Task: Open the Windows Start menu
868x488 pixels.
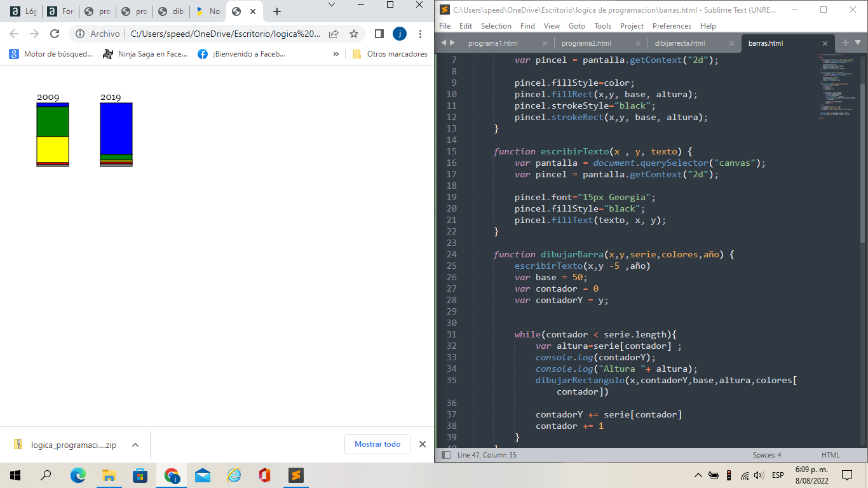Action: [15, 475]
